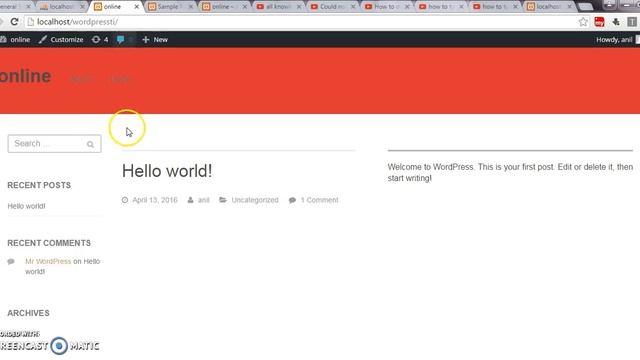The image size is (640, 360).
Task: Switch to the 'all know' YouTube tab
Action: coord(278,7)
